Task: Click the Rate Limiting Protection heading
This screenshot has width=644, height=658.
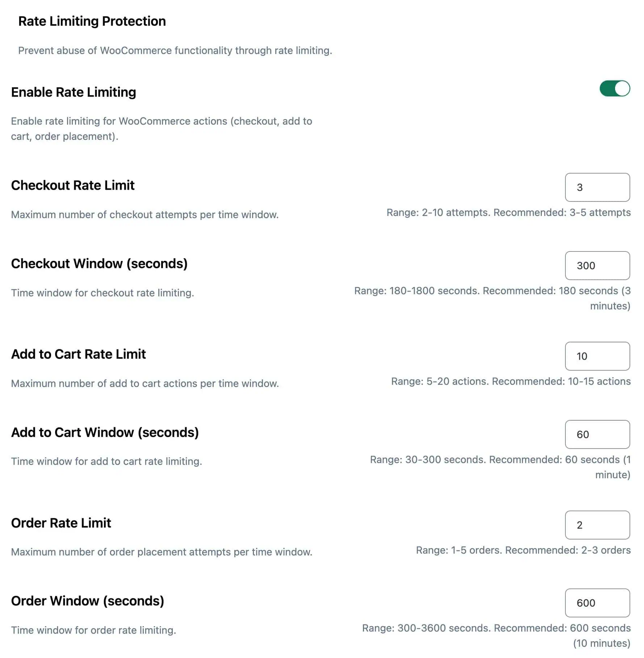Action: pos(92,21)
